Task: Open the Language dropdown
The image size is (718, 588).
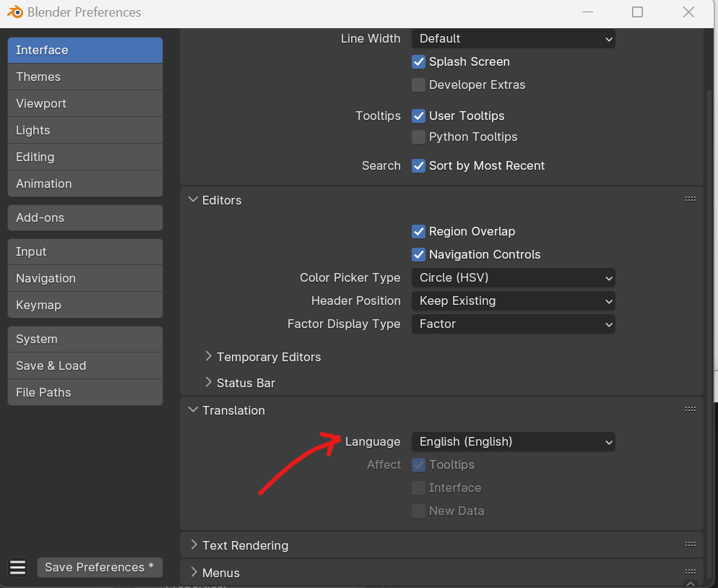Action: [x=514, y=442]
